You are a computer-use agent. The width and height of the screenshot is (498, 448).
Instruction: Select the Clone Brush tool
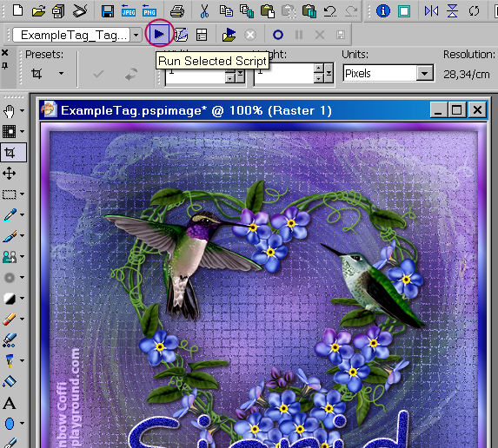[10, 257]
